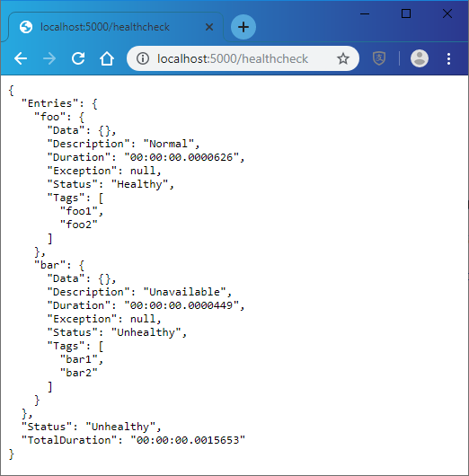Close the browser window
The width and height of the screenshot is (469, 476).
(447, 13)
